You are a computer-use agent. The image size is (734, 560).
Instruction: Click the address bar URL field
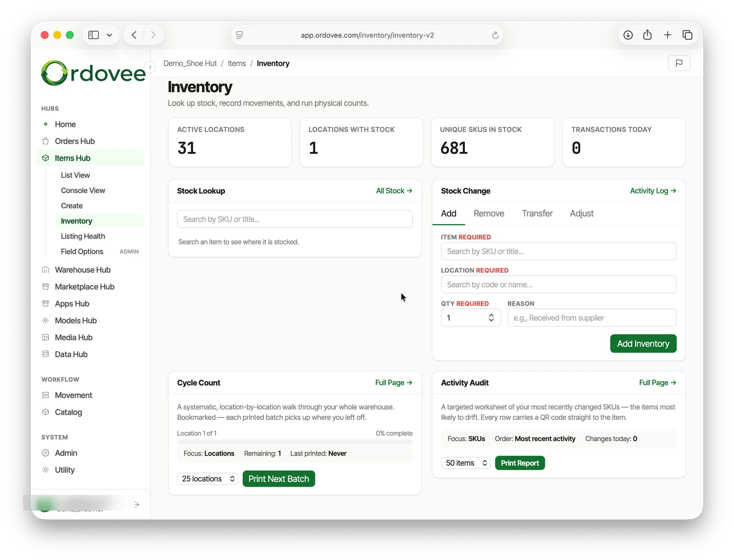pyautogui.click(x=367, y=35)
